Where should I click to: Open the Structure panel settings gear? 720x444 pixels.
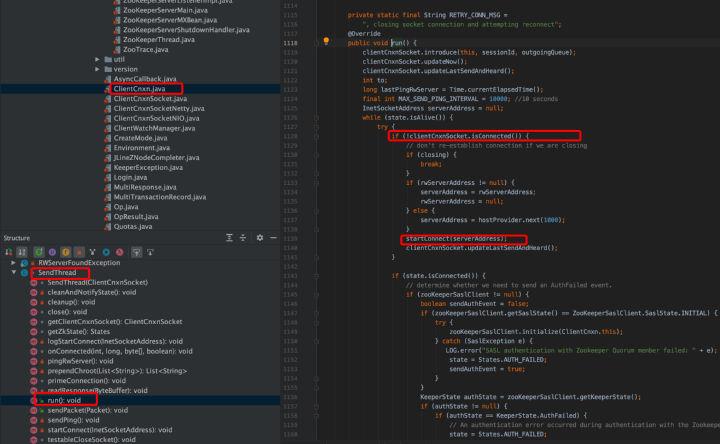[260, 238]
